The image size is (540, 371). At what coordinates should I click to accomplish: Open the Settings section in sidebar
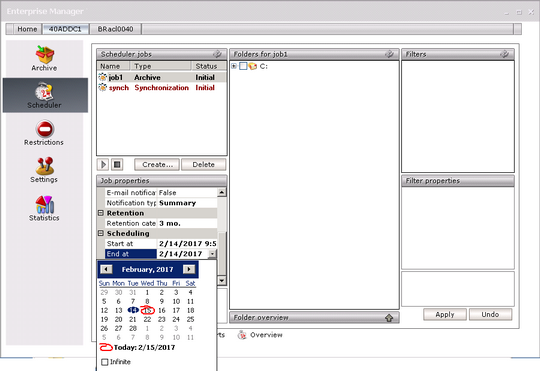(44, 170)
